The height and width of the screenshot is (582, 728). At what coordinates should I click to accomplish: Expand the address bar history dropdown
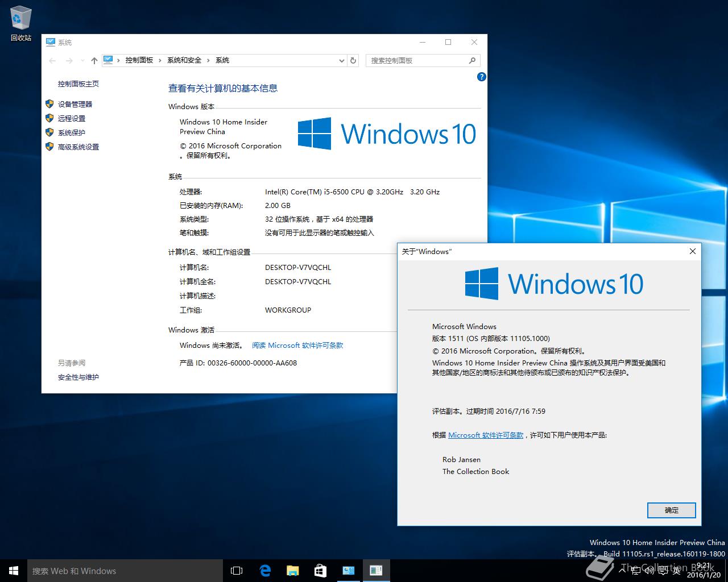click(x=341, y=60)
